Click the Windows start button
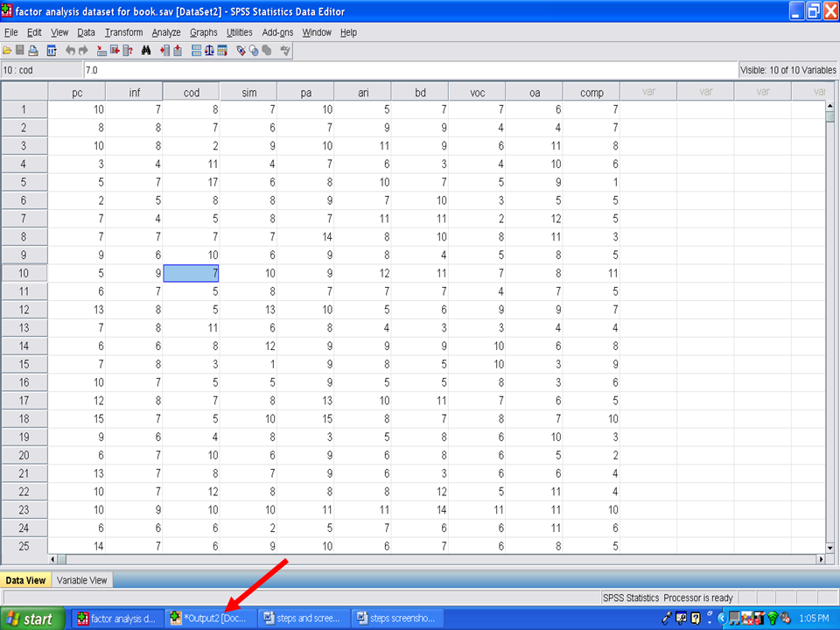Screen dimensions: 840x630 pos(32,619)
